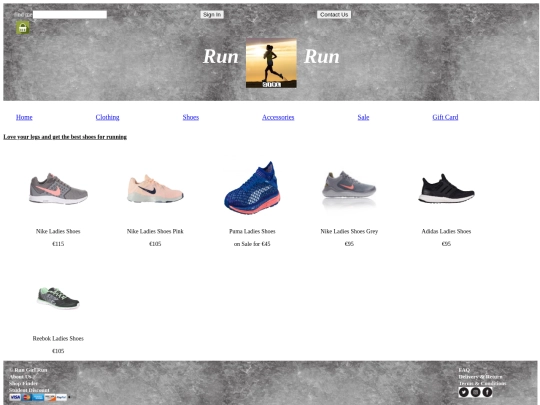
Task: Click the 'Puma Ladies Shoes' product name
Action: [252, 231]
